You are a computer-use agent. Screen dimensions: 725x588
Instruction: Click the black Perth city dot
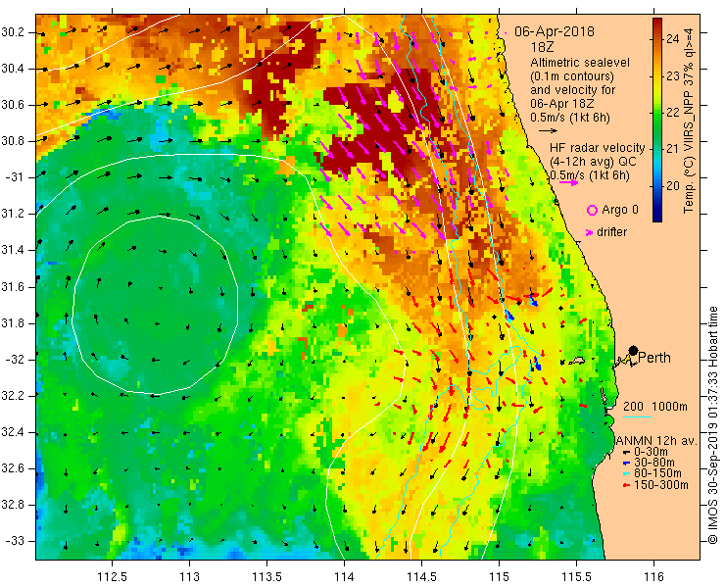coord(634,351)
